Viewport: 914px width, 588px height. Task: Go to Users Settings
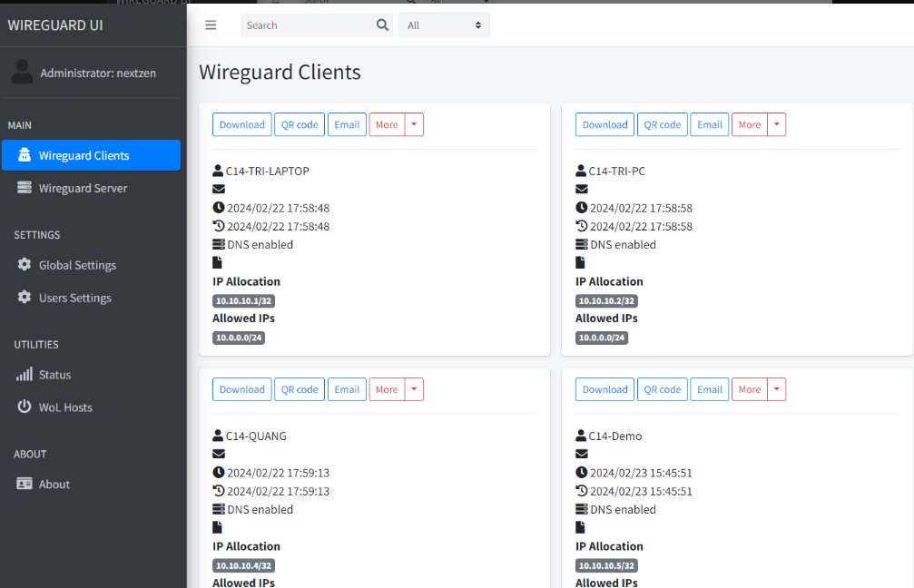[91, 298]
